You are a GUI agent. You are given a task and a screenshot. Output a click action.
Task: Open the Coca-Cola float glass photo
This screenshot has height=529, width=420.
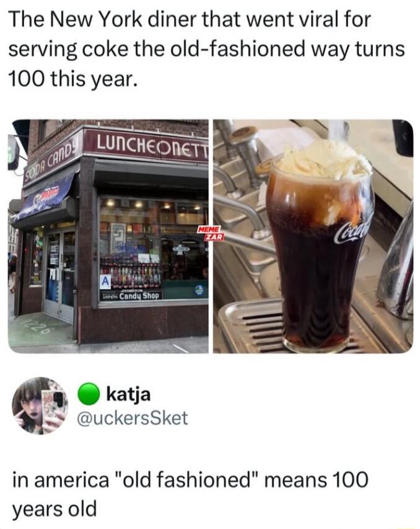point(313,236)
